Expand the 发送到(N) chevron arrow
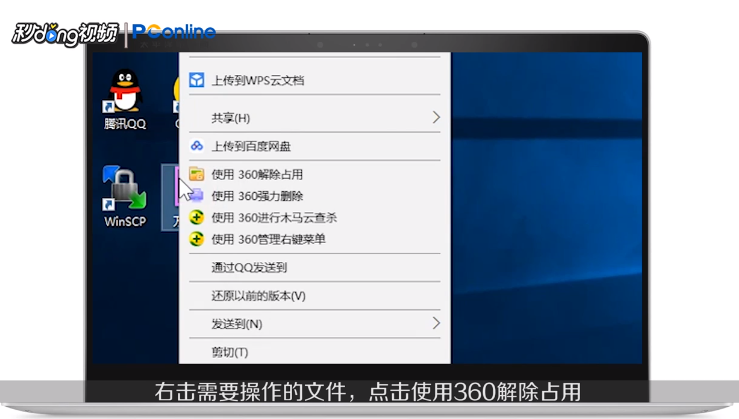This screenshot has width=739, height=419. (x=436, y=323)
